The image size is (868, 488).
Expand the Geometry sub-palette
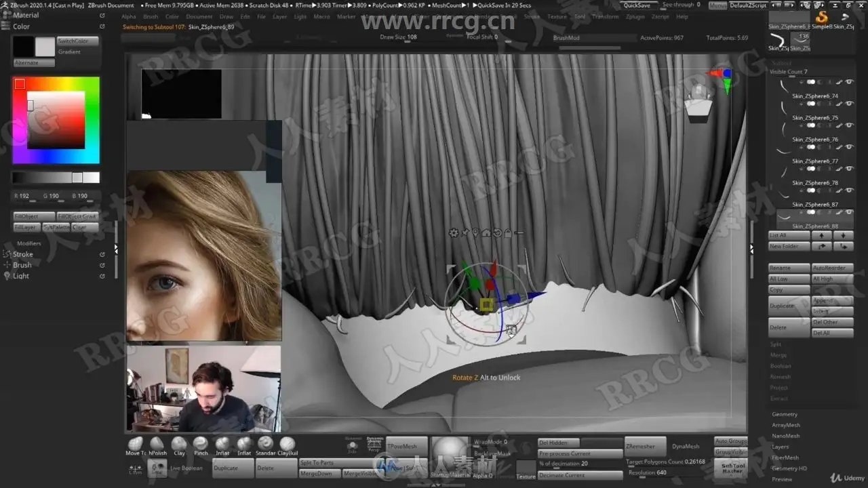pos(785,414)
